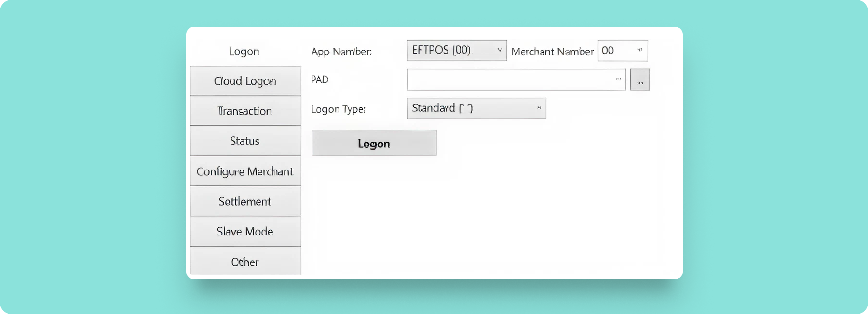
Task: Select the Configure Merchant tab
Action: [x=245, y=171]
